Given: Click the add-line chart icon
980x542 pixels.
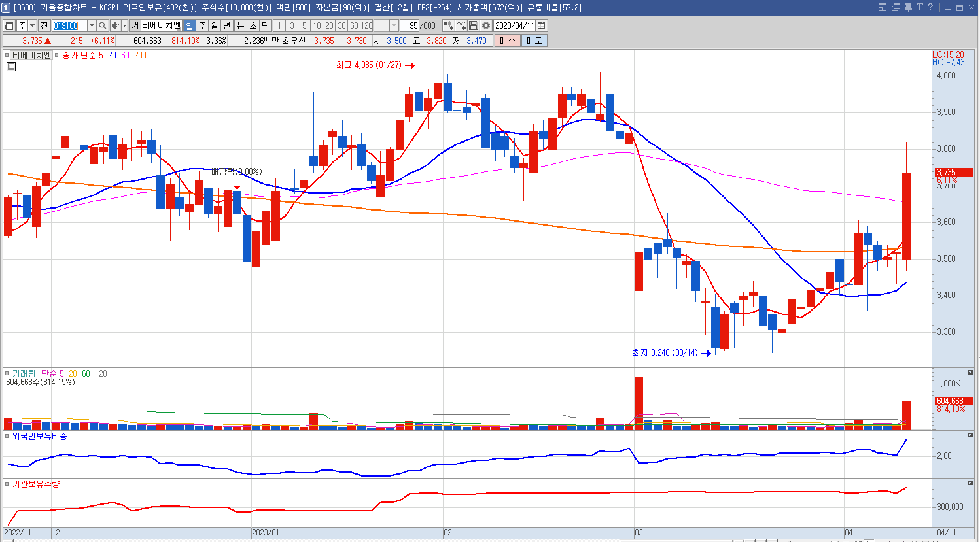Looking at the screenshot, I should pyautogui.click(x=461, y=25).
